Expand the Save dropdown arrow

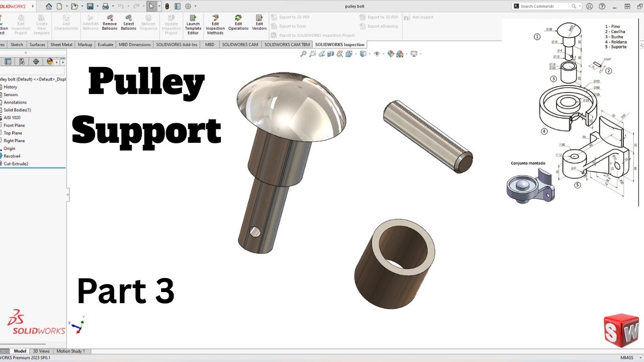tap(97, 6)
